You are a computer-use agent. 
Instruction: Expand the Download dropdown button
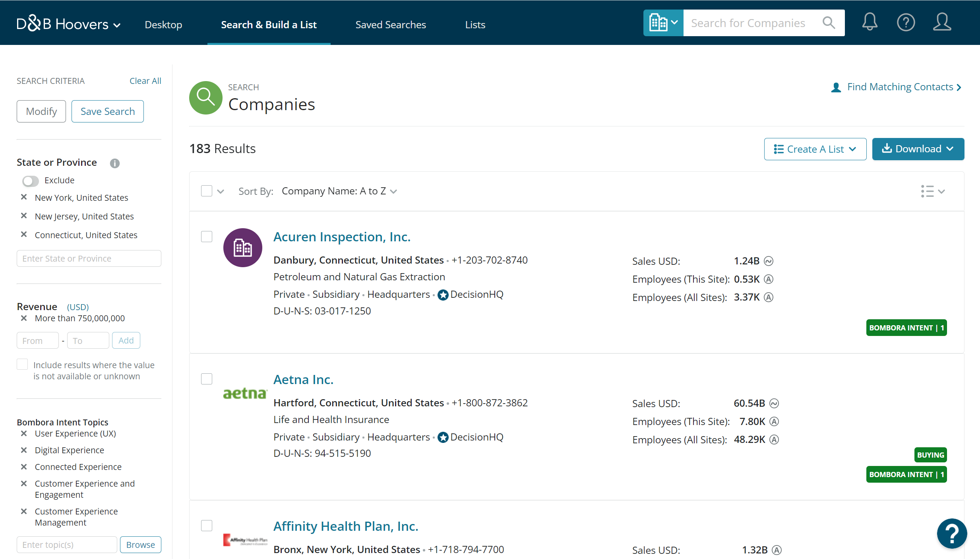point(918,149)
